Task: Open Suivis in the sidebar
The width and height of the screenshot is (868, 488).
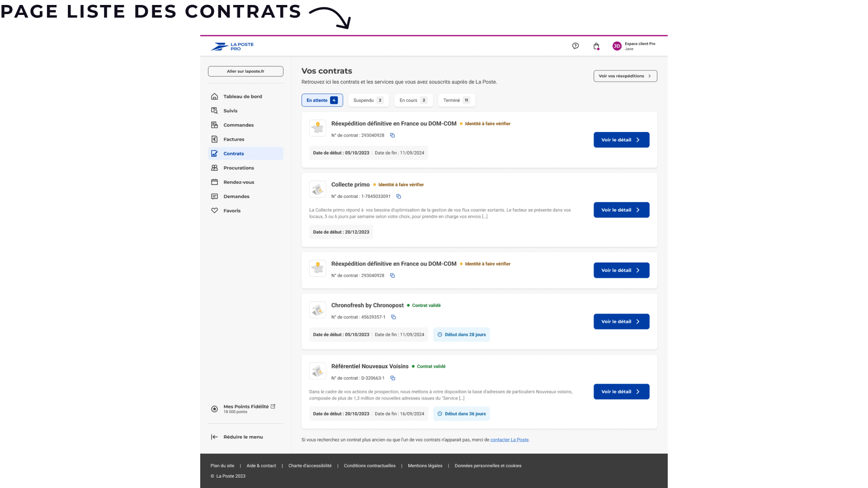Action: click(x=245, y=111)
